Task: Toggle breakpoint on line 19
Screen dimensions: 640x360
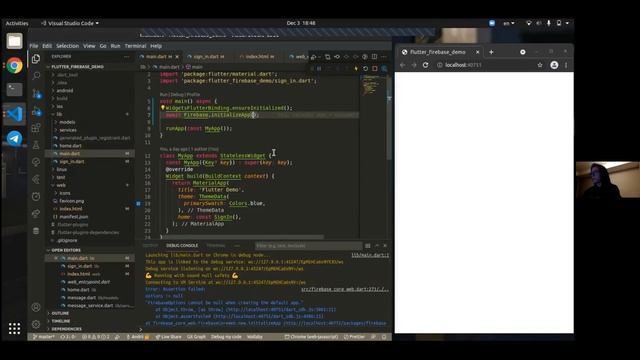Action: pos(138,203)
